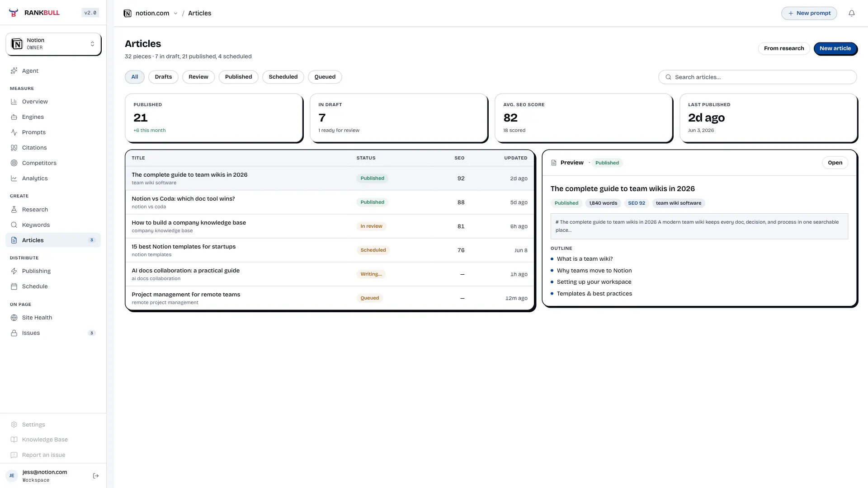Image resolution: width=868 pixels, height=488 pixels.
Task: Click the Engines robot icon
Action: [x=14, y=117]
